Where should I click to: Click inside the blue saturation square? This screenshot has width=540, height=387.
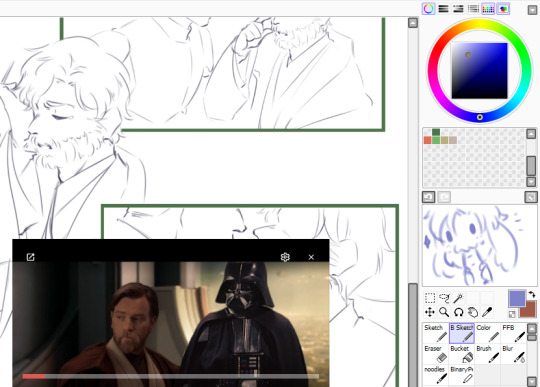pos(479,71)
